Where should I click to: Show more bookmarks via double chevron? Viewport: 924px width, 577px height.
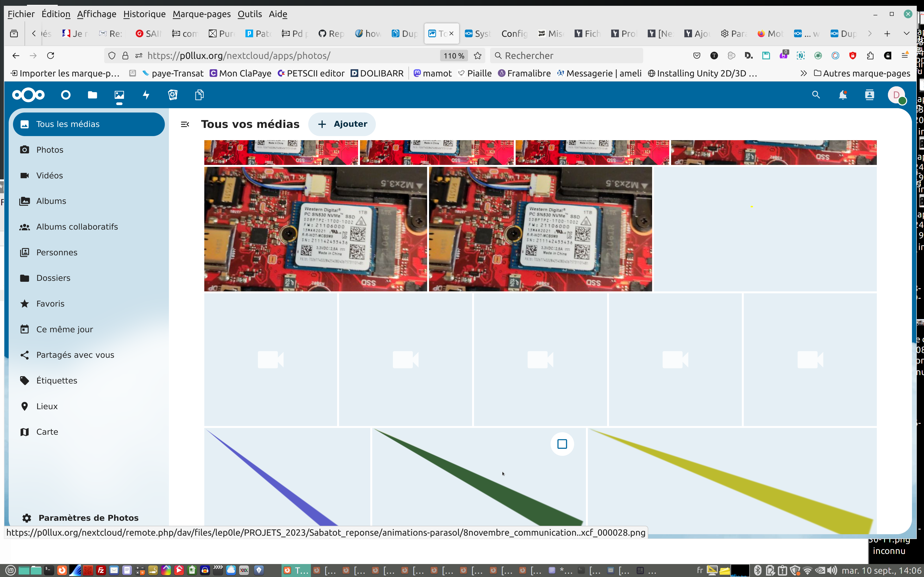pos(803,73)
